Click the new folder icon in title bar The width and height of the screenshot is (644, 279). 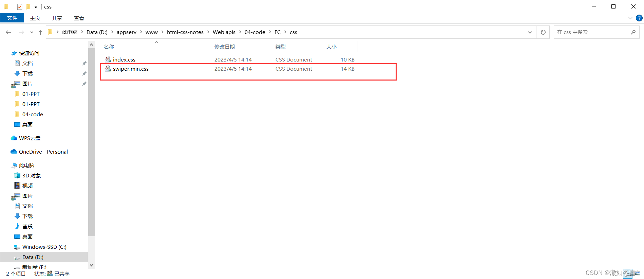28,6
